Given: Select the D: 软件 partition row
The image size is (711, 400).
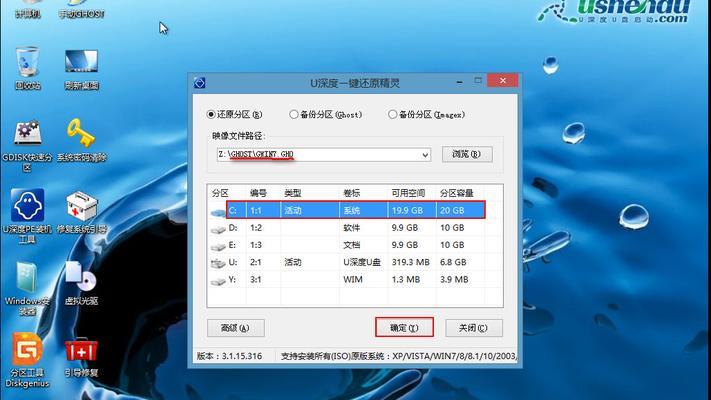Looking at the screenshot, I should [356, 228].
